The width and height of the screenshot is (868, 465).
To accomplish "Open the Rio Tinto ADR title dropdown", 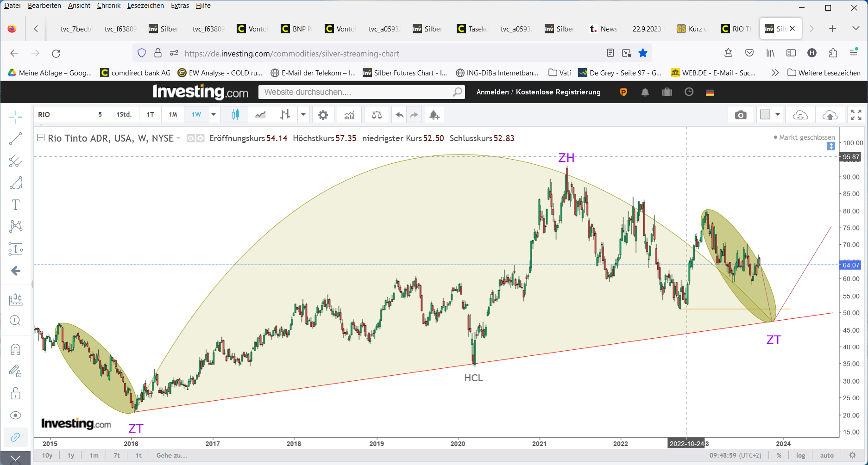I will point(178,138).
